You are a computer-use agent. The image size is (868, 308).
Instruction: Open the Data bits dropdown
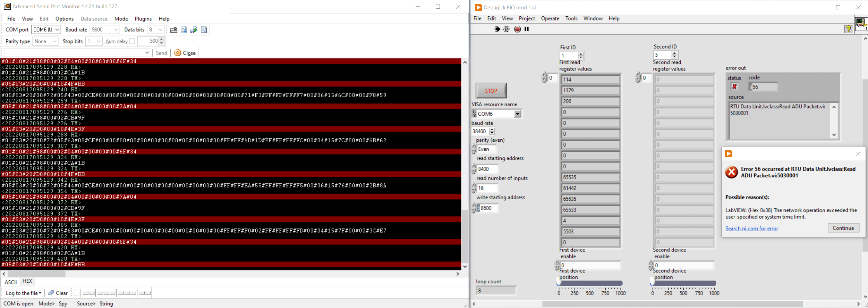(160, 30)
